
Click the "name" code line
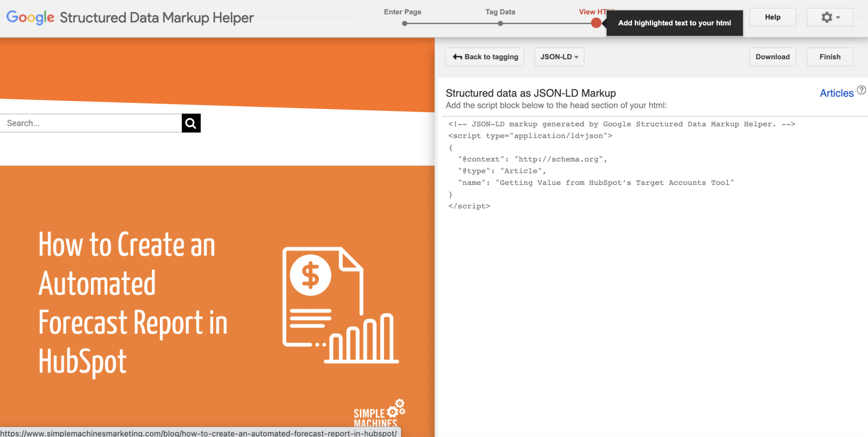(x=596, y=183)
